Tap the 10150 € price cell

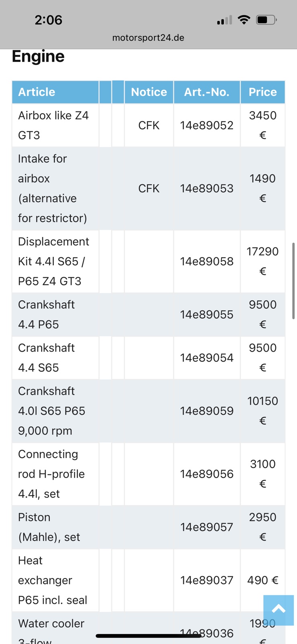click(x=262, y=411)
